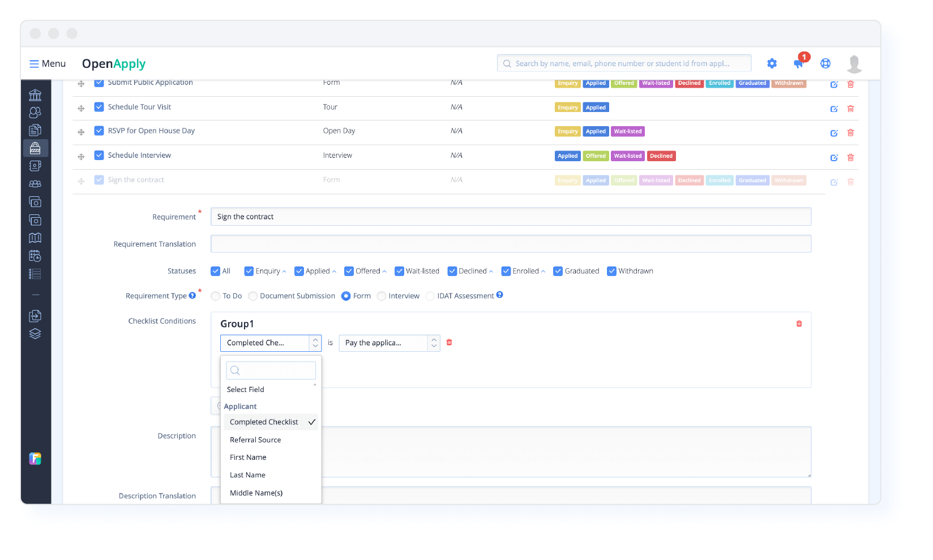This screenshot has height=560, width=933.
Task: Click the Requirement Translation text field
Action: [x=510, y=244]
